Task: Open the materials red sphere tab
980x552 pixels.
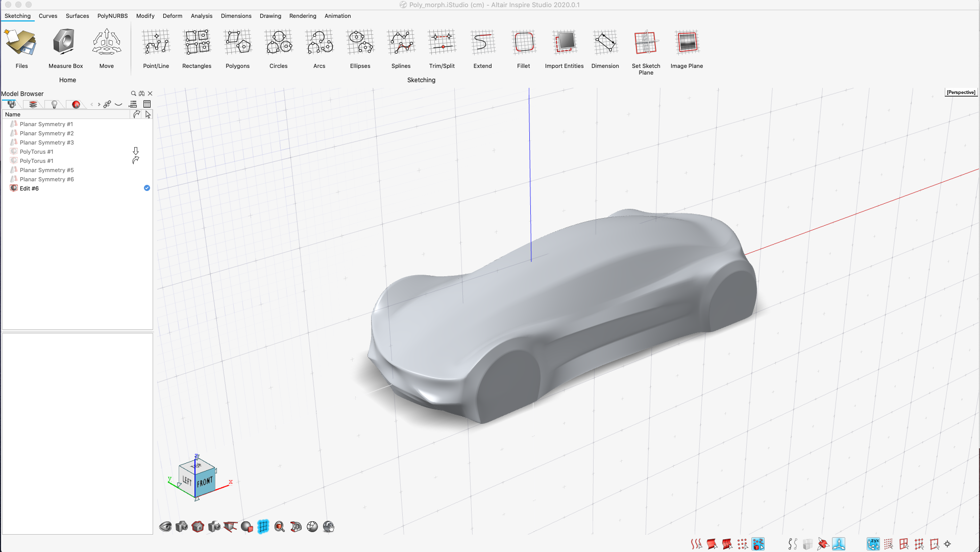Action: point(76,104)
